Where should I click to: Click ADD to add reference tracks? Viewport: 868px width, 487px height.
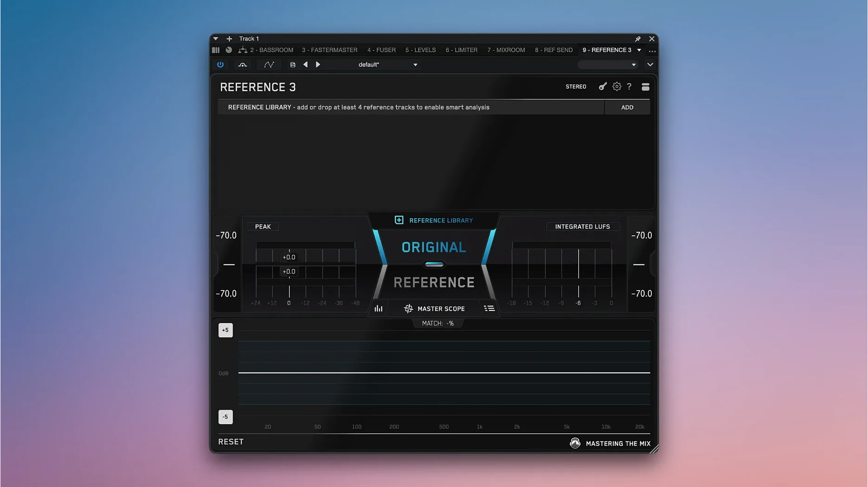627,107
